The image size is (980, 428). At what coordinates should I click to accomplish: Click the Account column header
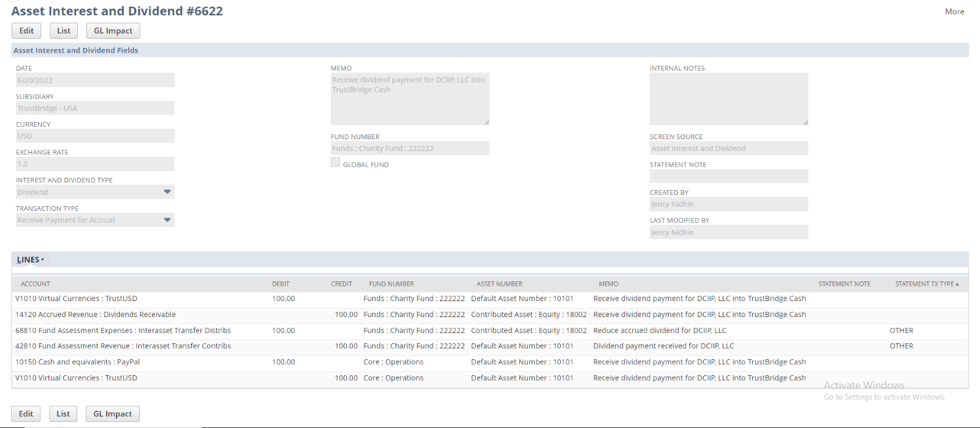(36, 284)
